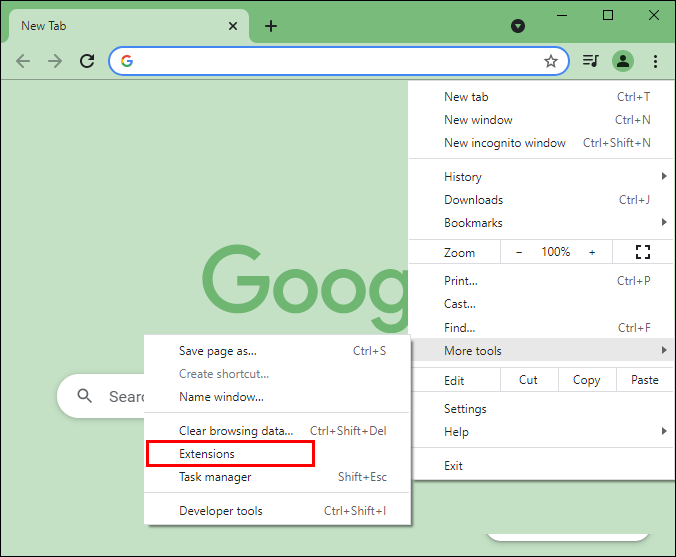Open the tab search dropdown arrow
The image size is (676, 557).
pos(518,26)
